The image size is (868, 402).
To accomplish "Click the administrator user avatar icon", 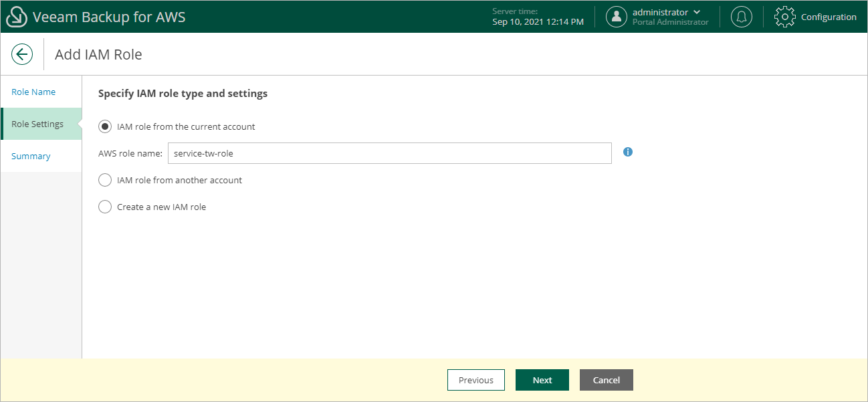I will tap(617, 17).
